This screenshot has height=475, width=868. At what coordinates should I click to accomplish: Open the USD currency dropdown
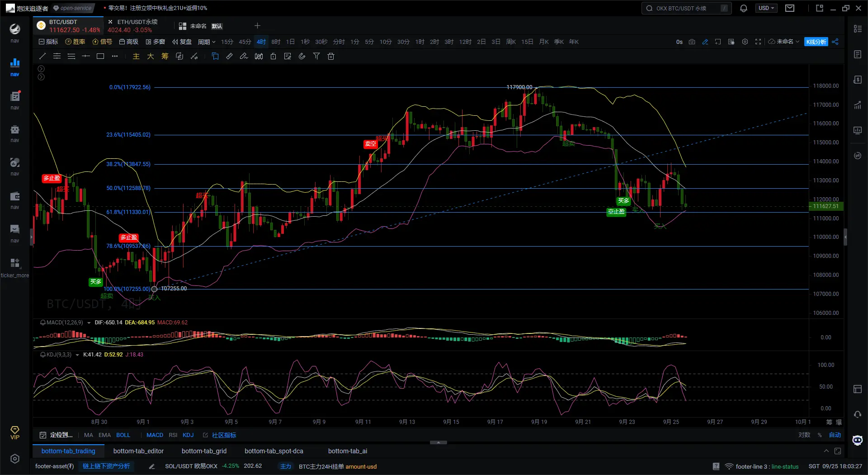click(766, 8)
